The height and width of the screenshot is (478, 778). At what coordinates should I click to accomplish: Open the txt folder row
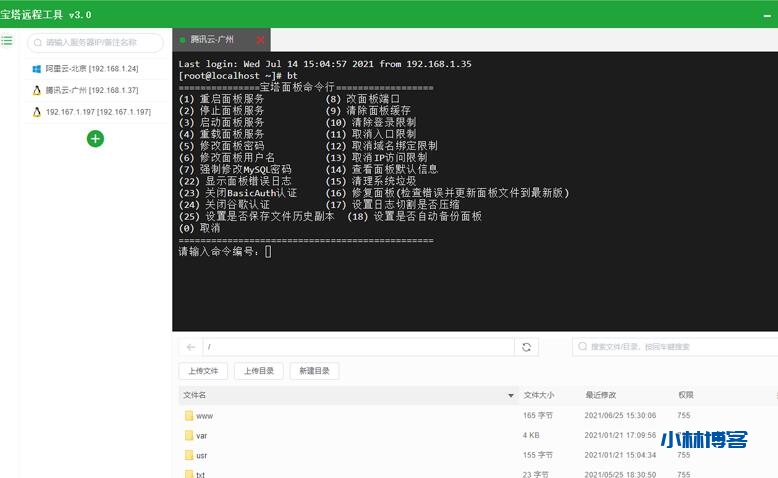[x=478, y=473]
